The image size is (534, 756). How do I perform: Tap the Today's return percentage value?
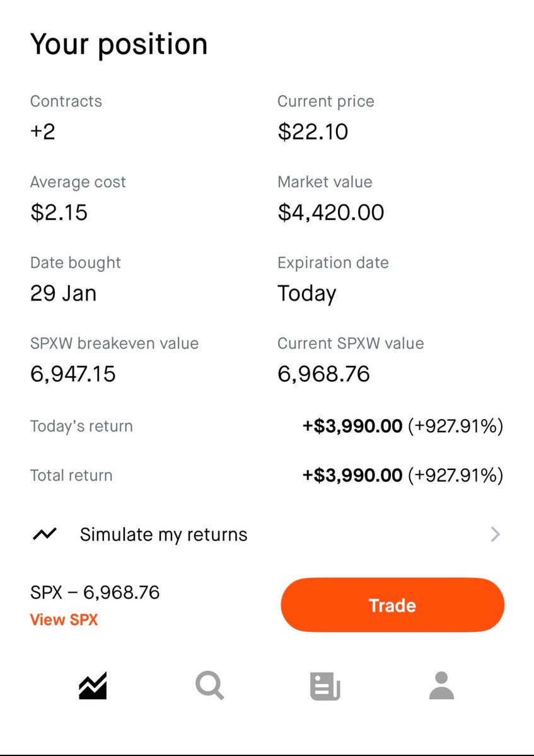coord(456,427)
